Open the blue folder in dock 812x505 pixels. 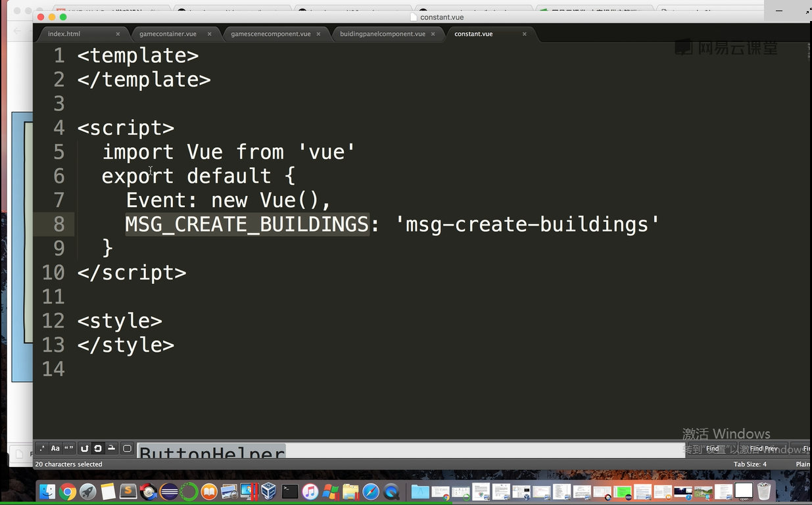pos(420,492)
